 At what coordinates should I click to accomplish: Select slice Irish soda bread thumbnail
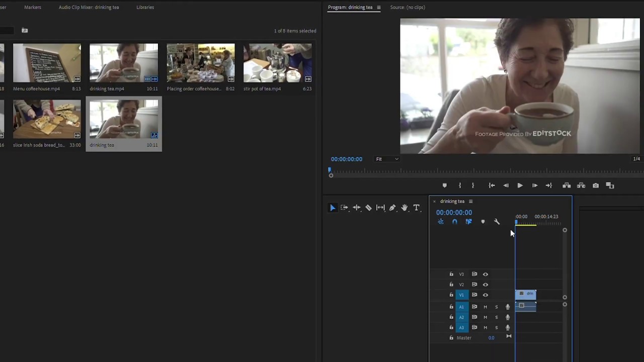(47, 119)
